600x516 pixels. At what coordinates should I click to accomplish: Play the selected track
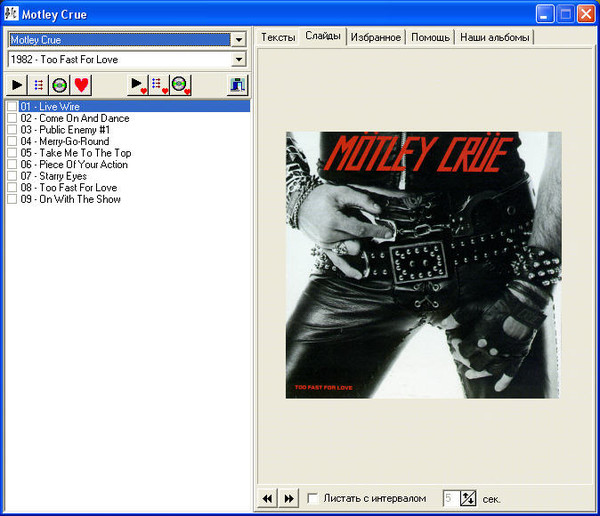[16, 85]
